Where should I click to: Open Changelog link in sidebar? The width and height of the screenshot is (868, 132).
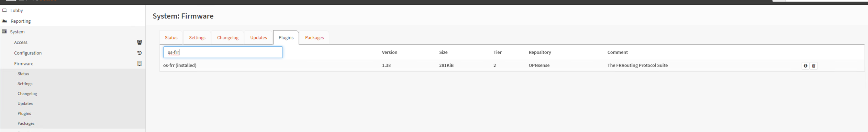27,94
